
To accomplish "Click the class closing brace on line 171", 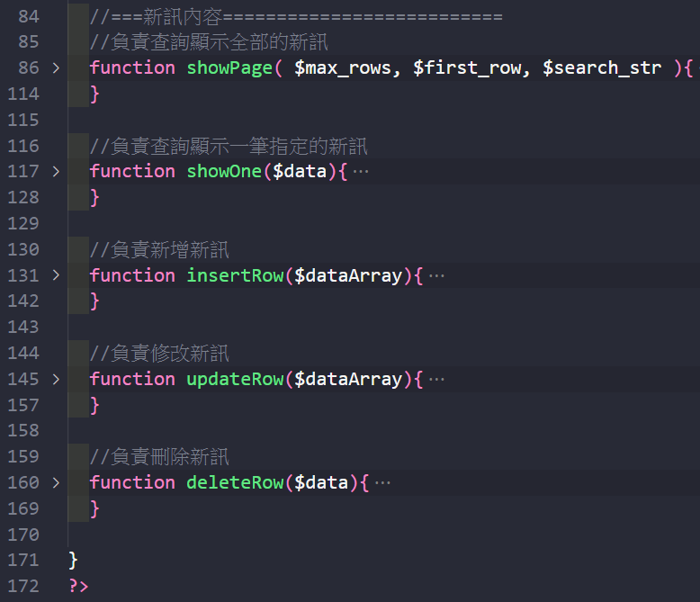I will click(x=74, y=560).
